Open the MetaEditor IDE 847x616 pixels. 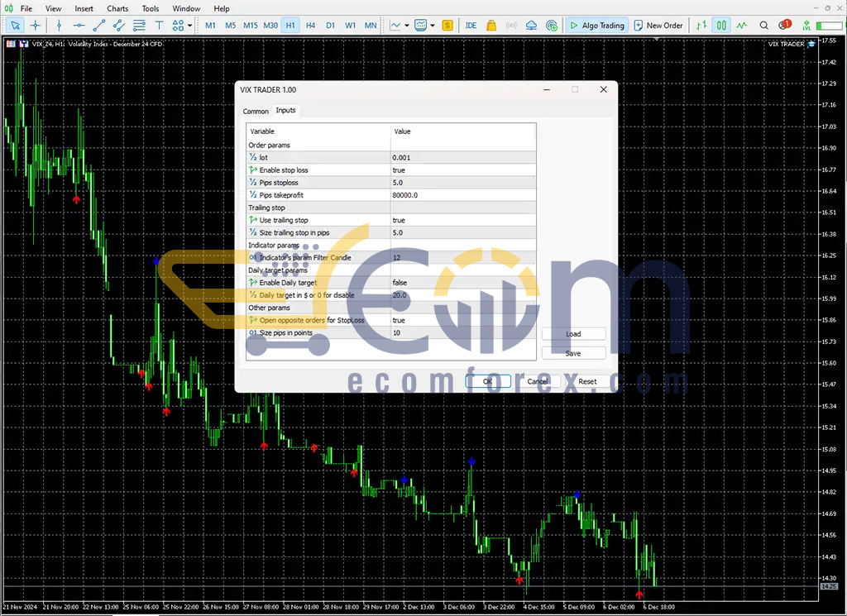click(x=471, y=26)
